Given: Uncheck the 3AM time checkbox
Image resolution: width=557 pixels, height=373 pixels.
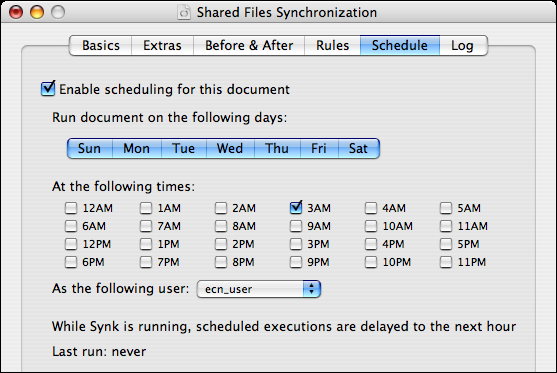Looking at the screenshot, I should point(296,207).
